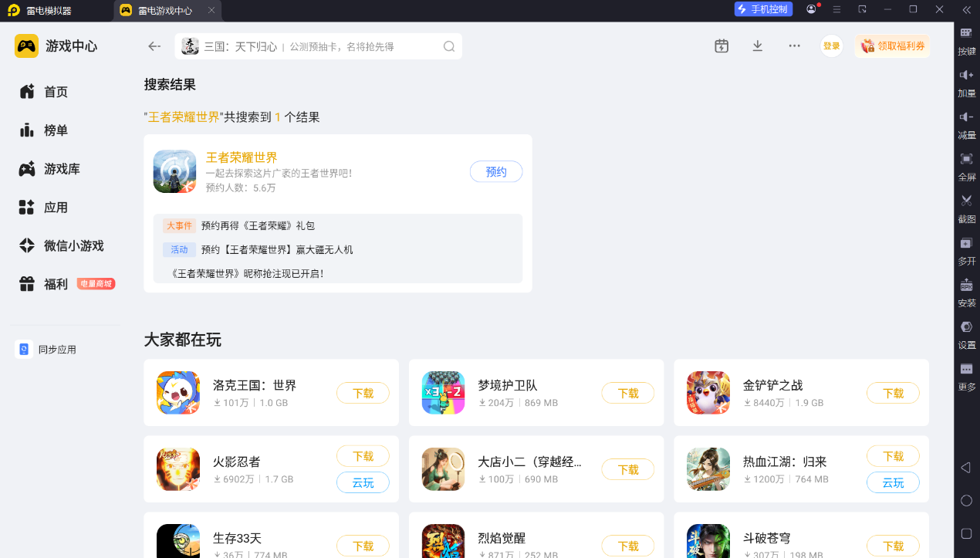
Task: Open the 应用 apps section
Action: pos(44,208)
